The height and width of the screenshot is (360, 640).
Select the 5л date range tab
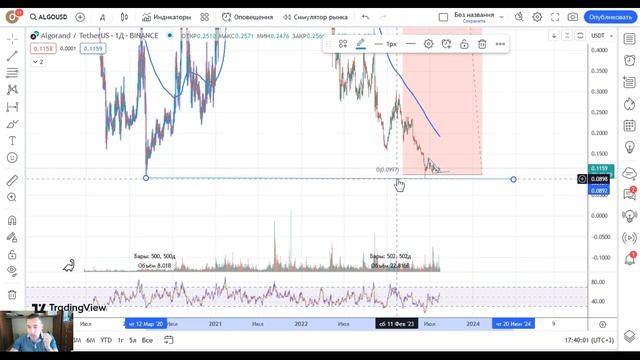pos(133,340)
